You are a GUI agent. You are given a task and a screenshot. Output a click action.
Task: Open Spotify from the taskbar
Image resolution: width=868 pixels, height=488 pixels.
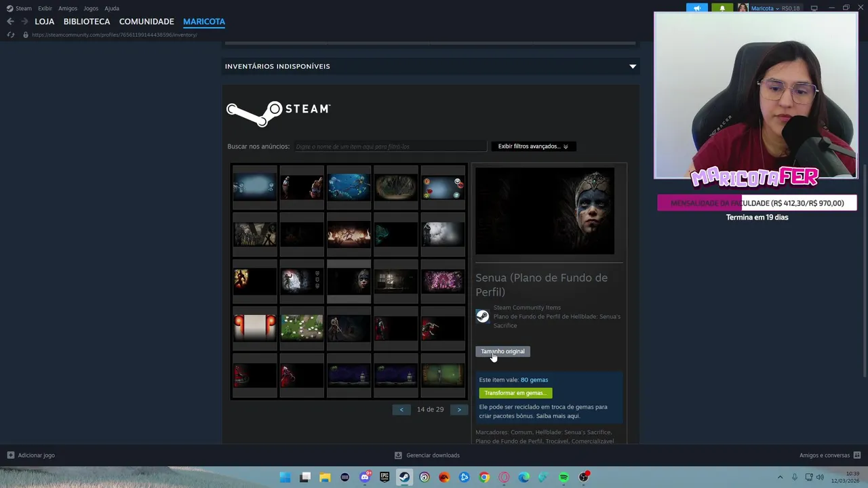click(x=564, y=477)
